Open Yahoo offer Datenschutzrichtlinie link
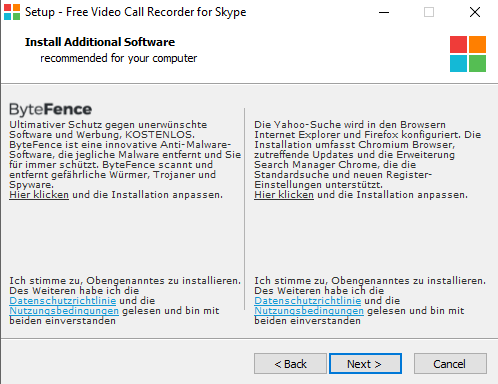 pyautogui.click(x=308, y=301)
